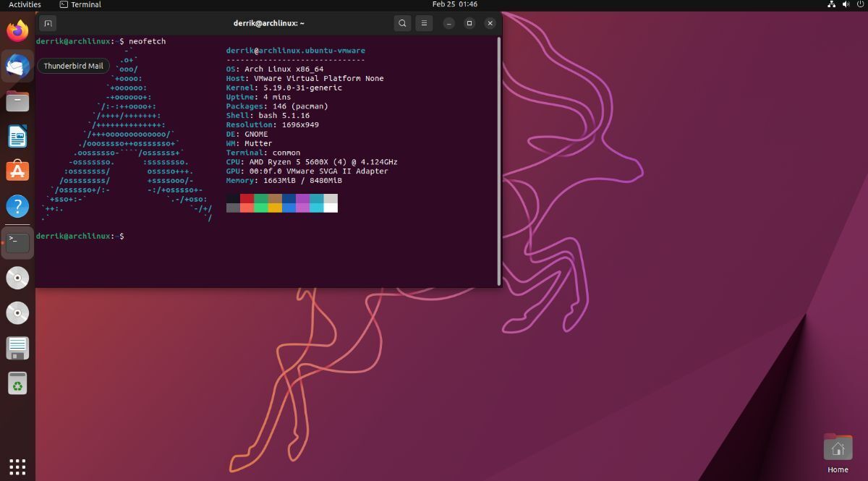This screenshot has width=868, height=481.
Task: Select the Terminal icon in the dock
Action: (17, 242)
